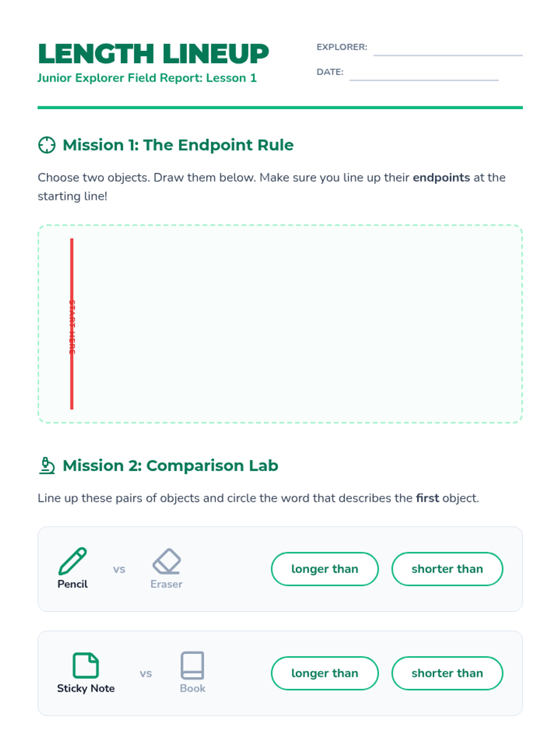This screenshot has width=560, height=747.
Task: Click the bold word "endpoints" in instructions
Action: tap(441, 178)
